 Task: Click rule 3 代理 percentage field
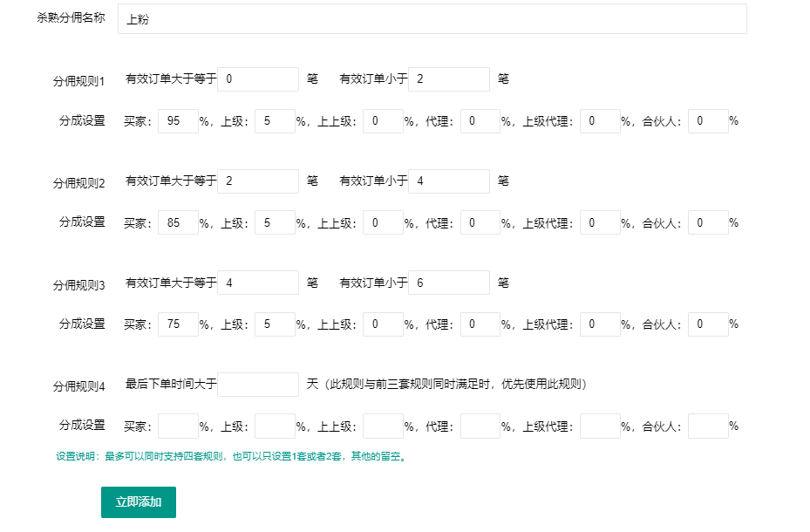[480, 324]
